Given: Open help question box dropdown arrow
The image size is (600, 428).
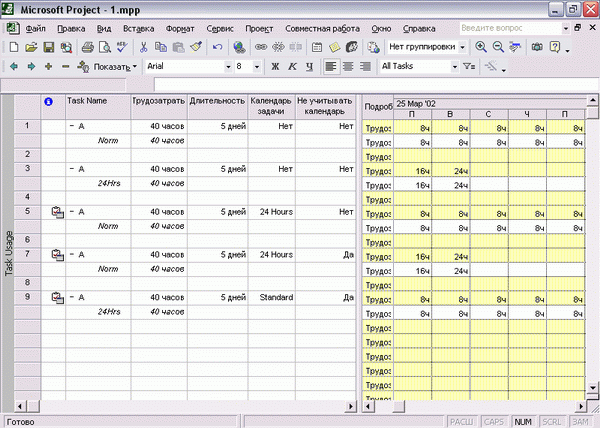Looking at the screenshot, I should coord(566,28).
